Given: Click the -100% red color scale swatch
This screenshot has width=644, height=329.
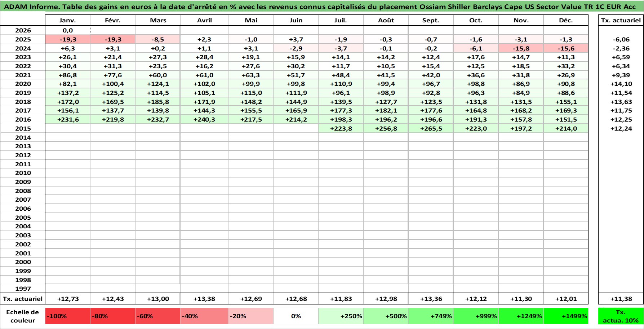Looking at the screenshot, I should click(x=68, y=316).
